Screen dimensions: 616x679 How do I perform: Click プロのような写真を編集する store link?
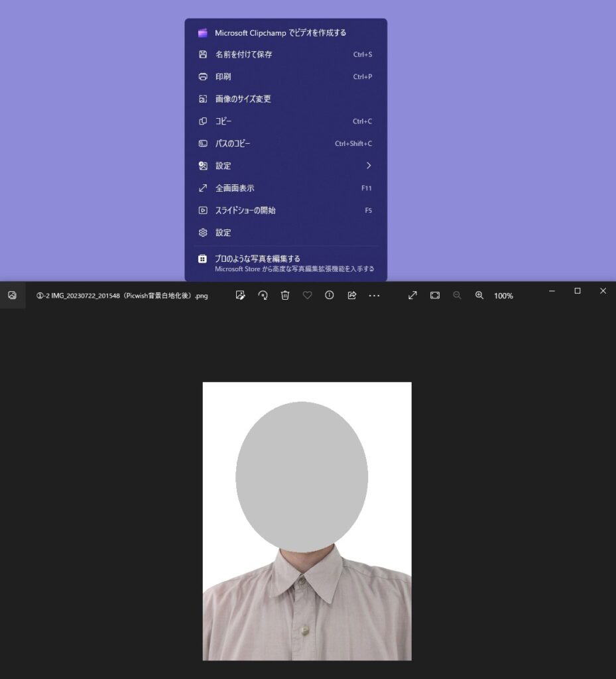tap(257, 259)
